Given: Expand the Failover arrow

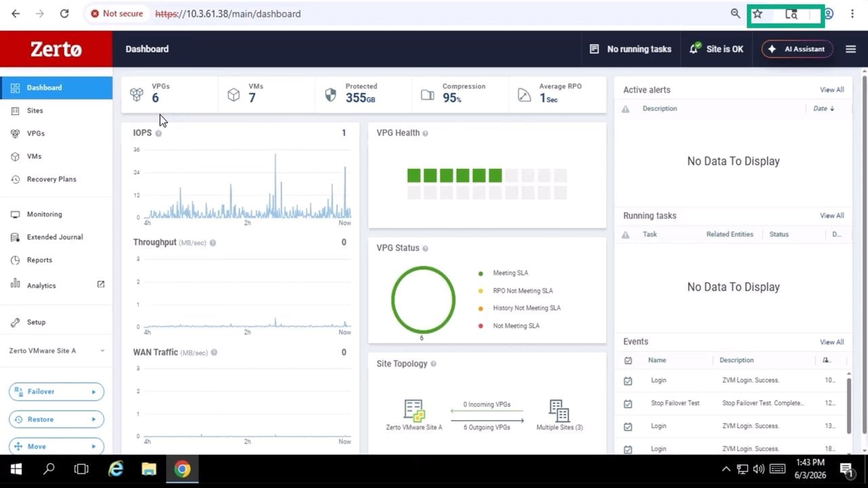Looking at the screenshot, I should click(94, 392).
